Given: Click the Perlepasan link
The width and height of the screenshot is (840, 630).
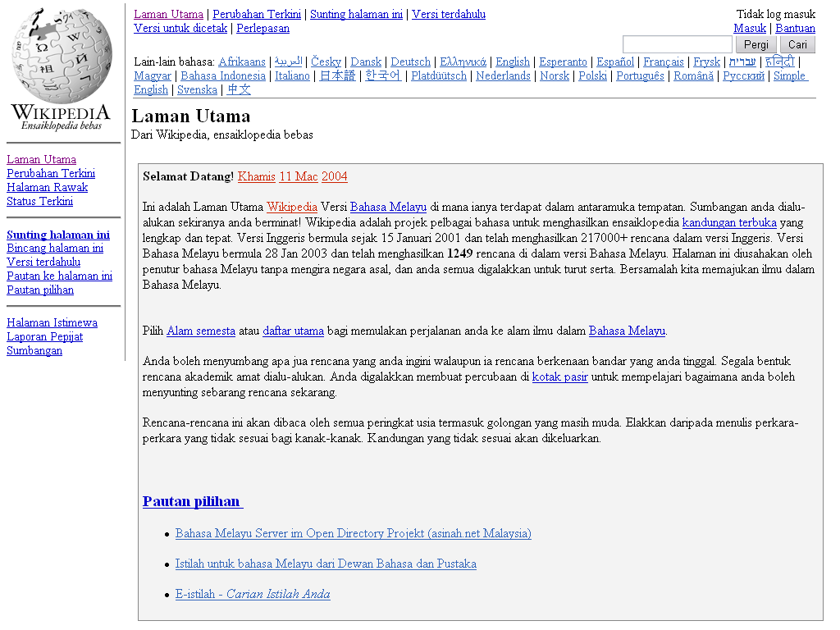Looking at the screenshot, I should (263, 29).
